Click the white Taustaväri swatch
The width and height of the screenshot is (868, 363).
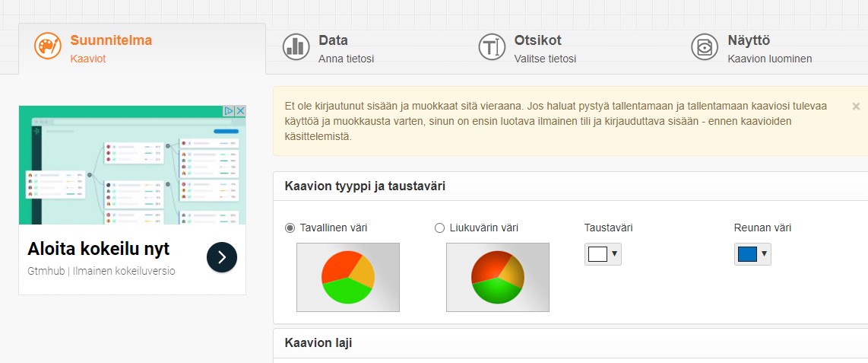click(x=598, y=254)
